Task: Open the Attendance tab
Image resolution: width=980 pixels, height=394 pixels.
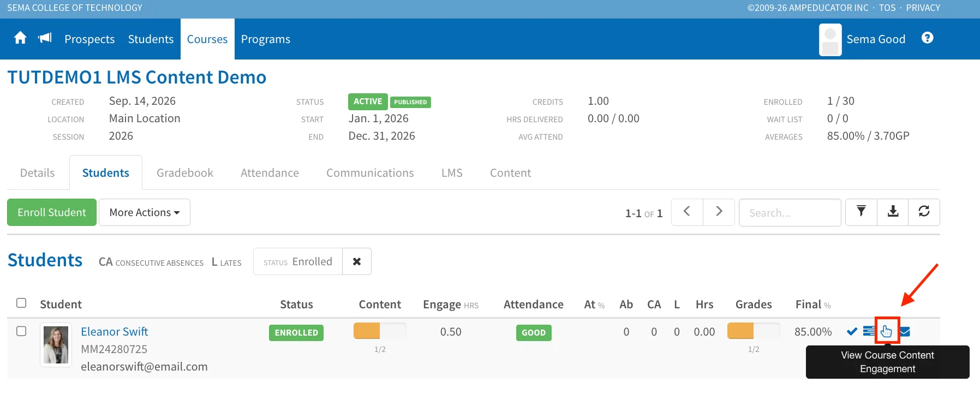Action: pyautogui.click(x=270, y=173)
